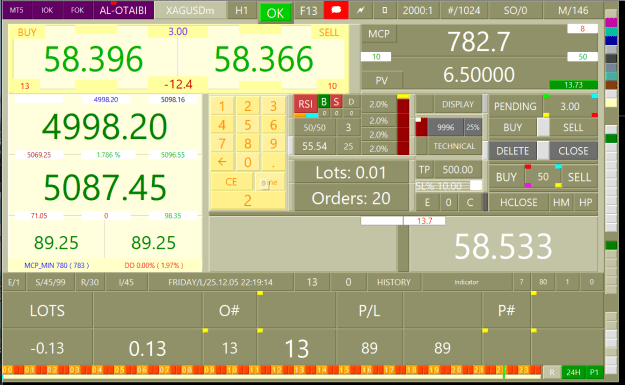Select the dark blue color swatch on right strip

611,40
